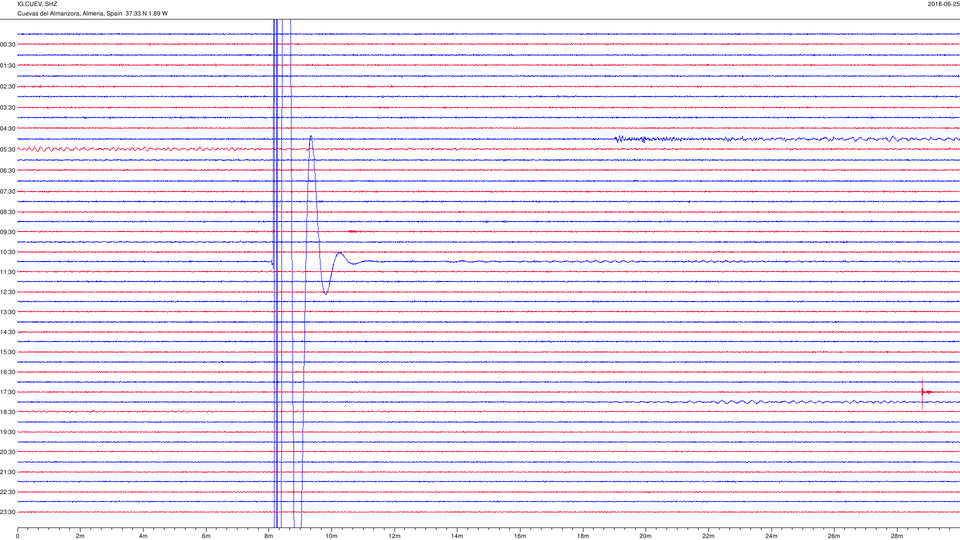Click the 6m axis tick label
Screen dimensions: 960x540
[206, 536]
